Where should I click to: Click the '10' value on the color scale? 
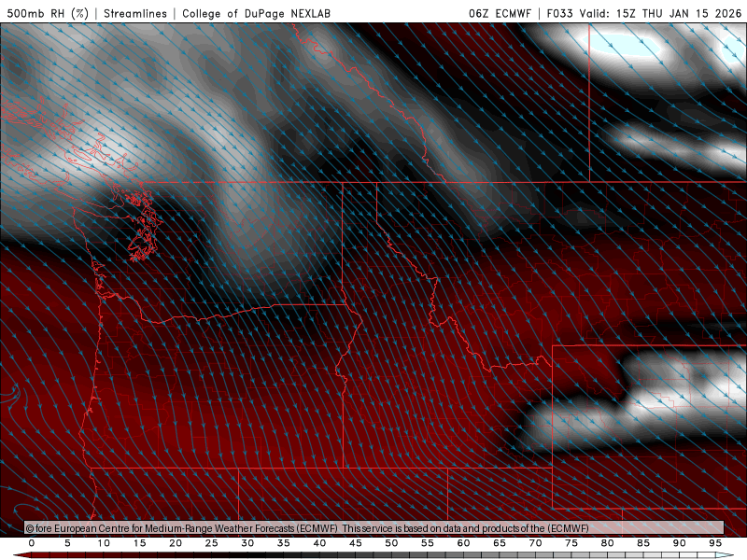[x=104, y=543]
